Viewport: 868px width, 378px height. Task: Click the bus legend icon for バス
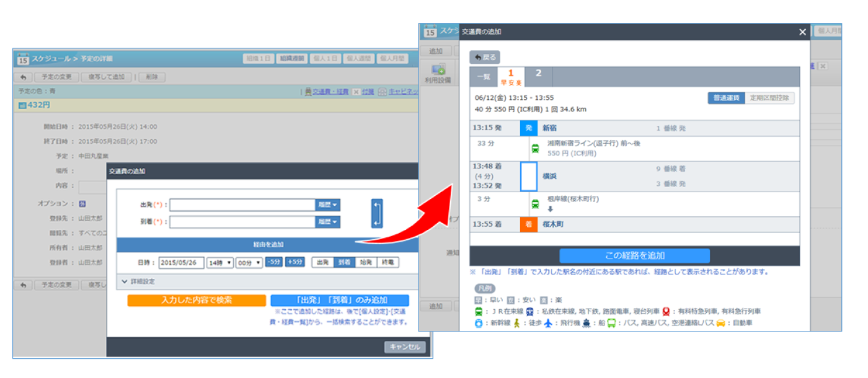(x=611, y=323)
